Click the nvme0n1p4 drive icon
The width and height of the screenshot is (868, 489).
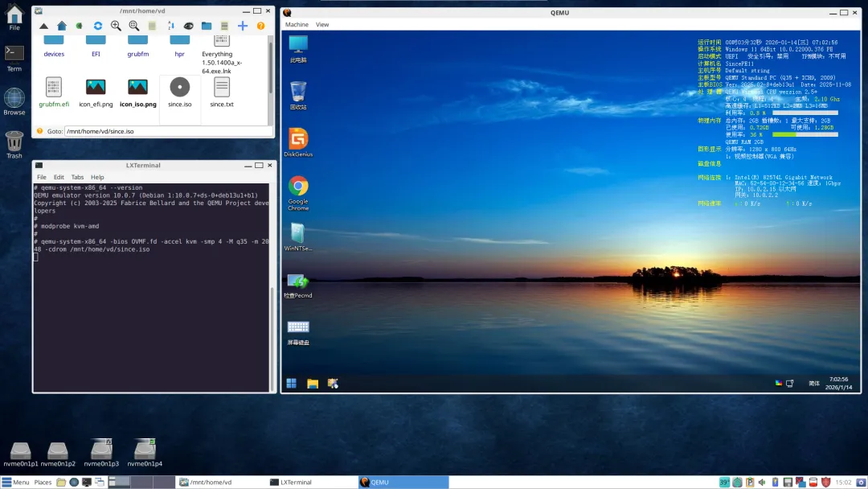(145, 453)
